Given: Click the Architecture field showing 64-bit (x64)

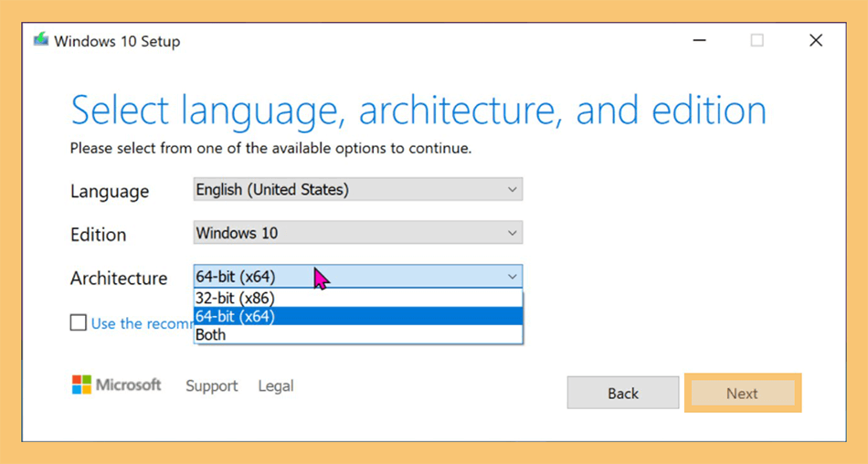Looking at the screenshot, I should pyautogui.click(x=357, y=276).
